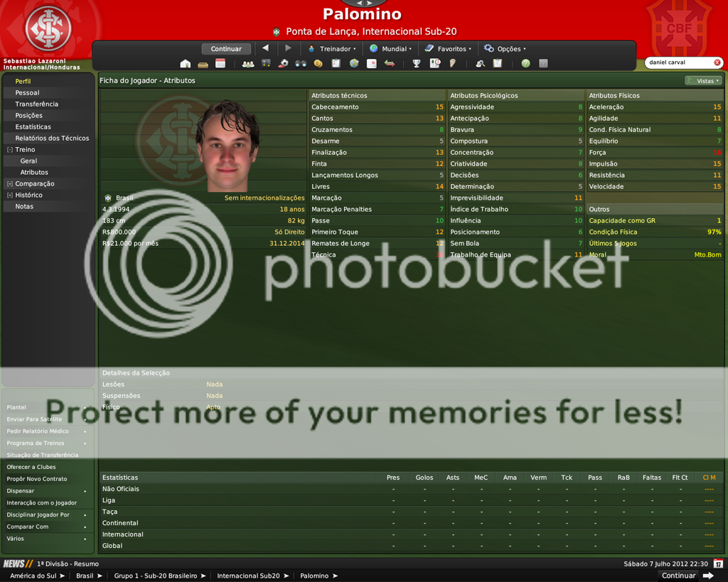728x582 pixels.
Task: Clear the search field with red X
Action: [717, 63]
